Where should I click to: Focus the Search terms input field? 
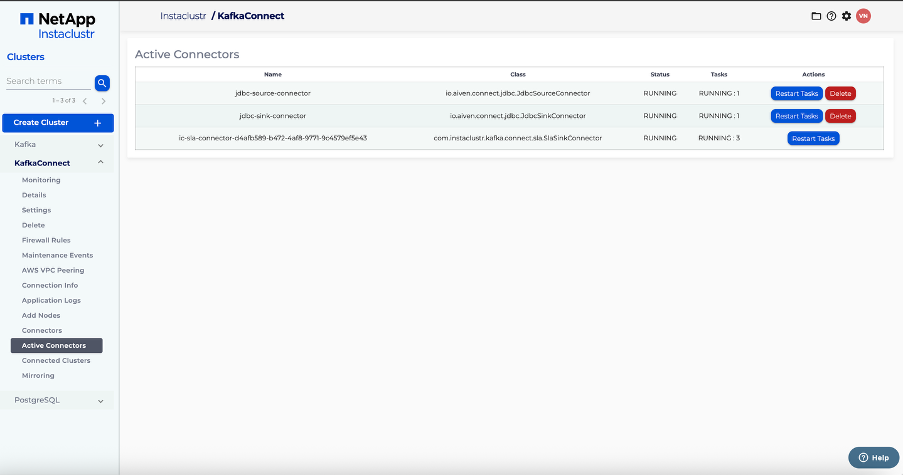click(x=47, y=82)
